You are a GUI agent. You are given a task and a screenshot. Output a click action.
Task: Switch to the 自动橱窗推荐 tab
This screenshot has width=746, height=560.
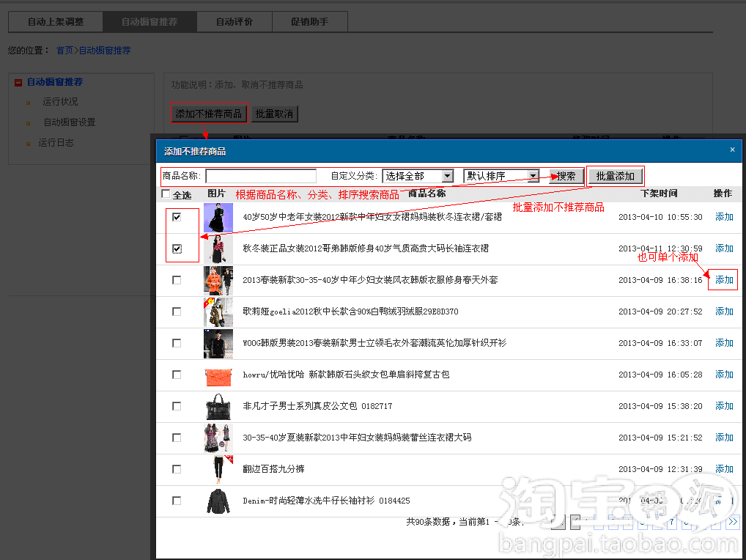pyautogui.click(x=149, y=22)
